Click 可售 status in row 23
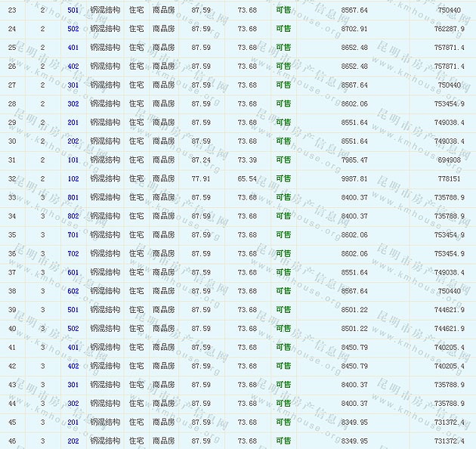Viewport: 476px width, 449px height. coord(283,10)
